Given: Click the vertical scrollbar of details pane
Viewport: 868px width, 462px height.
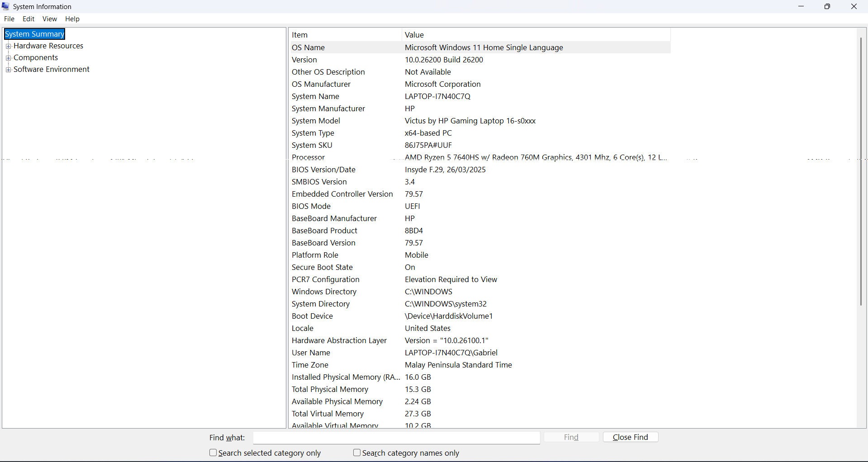Looking at the screenshot, I should tap(861, 172).
